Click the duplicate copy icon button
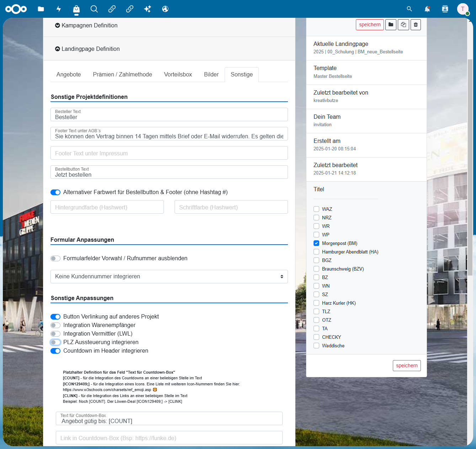Viewport: 476px width, 449px height. click(x=403, y=25)
